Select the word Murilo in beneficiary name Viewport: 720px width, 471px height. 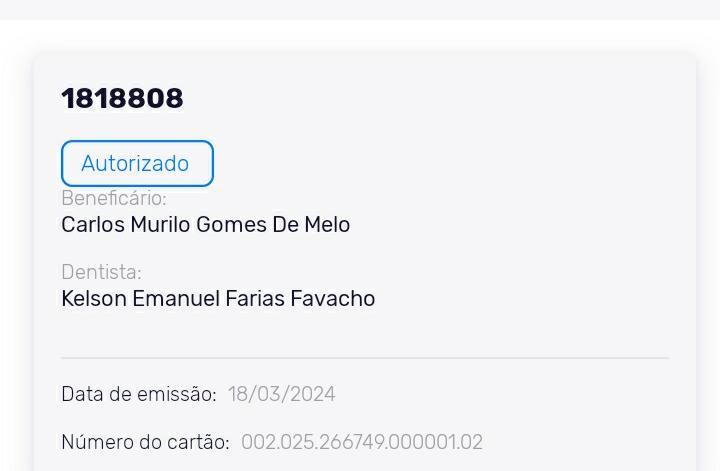pos(160,224)
